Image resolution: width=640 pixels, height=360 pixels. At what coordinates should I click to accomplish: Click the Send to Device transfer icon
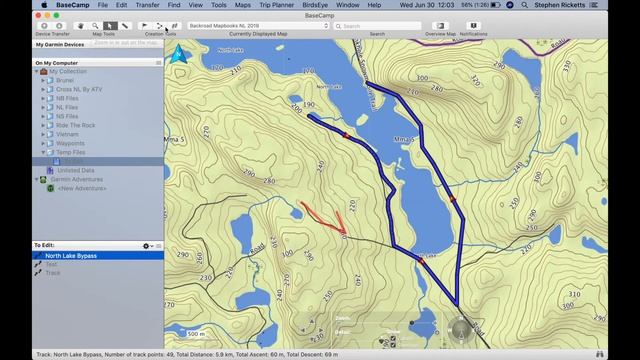click(x=44, y=26)
